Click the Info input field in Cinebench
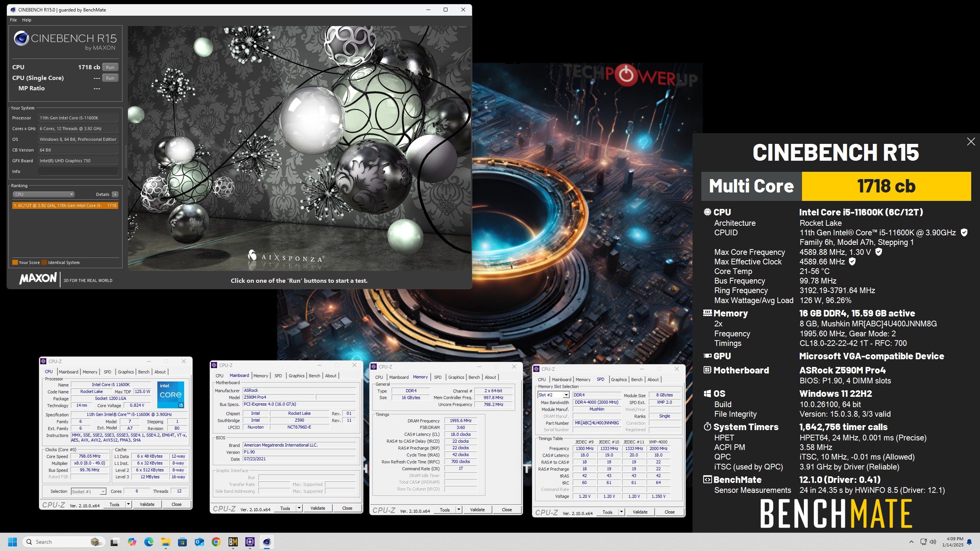The width and height of the screenshot is (980, 551). tap(78, 171)
